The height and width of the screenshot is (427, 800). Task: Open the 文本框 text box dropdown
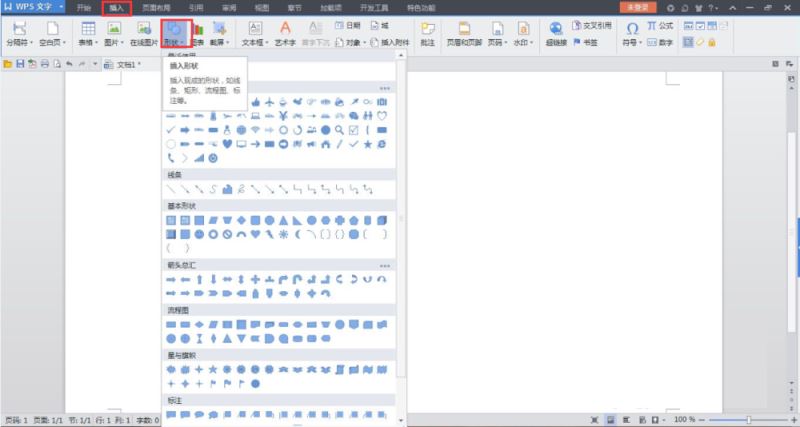click(255, 34)
